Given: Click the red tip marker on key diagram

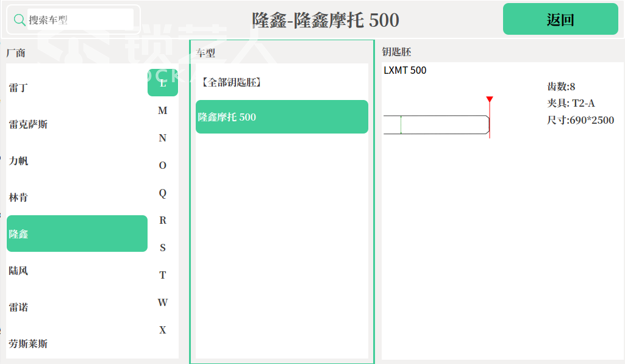Looking at the screenshot, I should pos(490,99).
